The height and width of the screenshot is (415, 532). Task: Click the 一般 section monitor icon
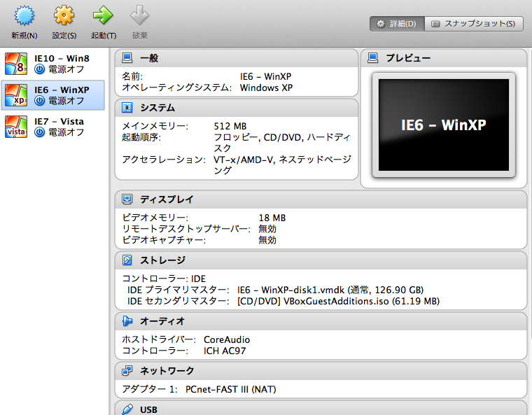click(127, 58)
